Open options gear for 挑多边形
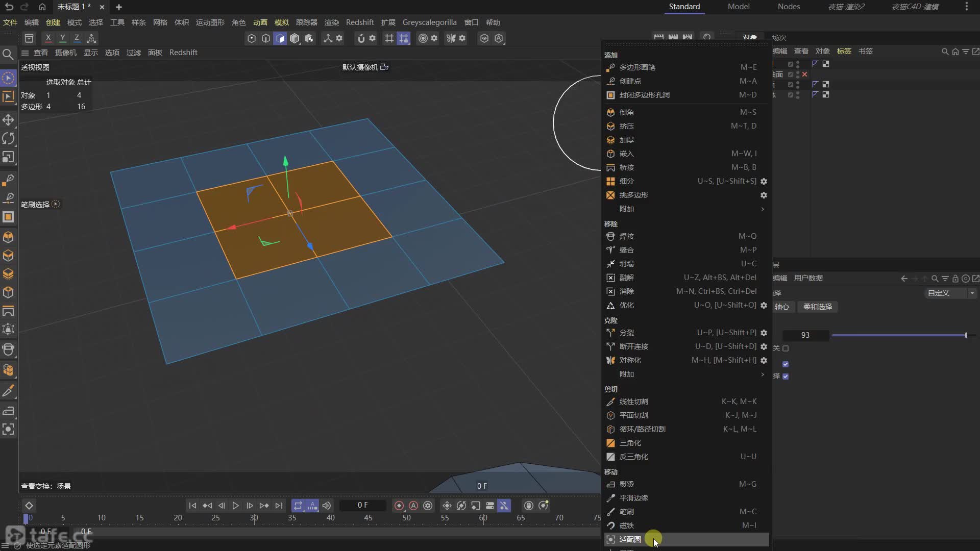 (x=764, y=195)
